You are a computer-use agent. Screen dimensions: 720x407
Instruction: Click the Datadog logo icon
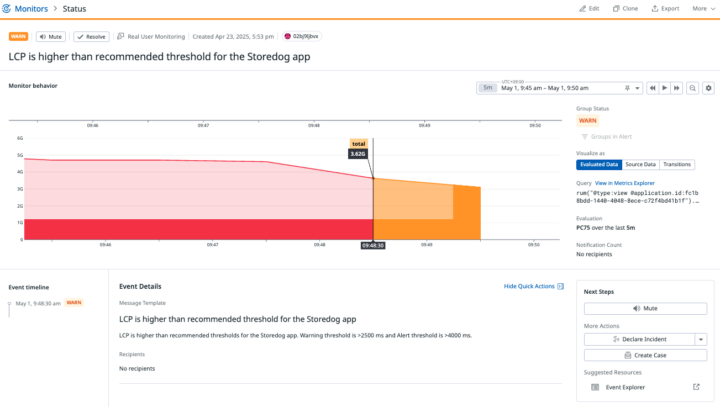10,9
